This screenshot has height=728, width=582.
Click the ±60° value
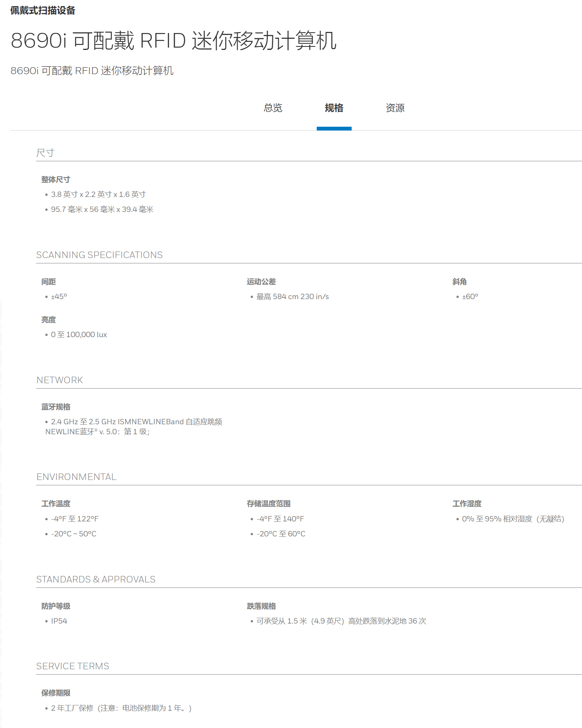coord(470,296)
